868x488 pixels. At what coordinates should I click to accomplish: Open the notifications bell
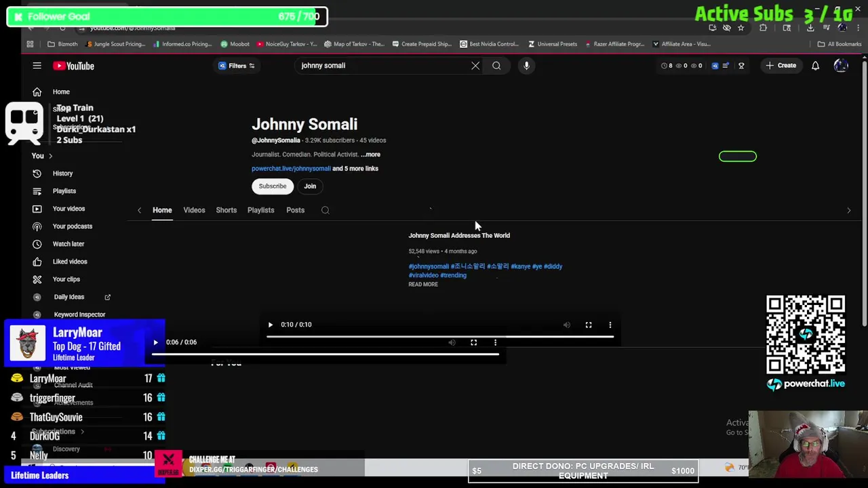point(815,66)
